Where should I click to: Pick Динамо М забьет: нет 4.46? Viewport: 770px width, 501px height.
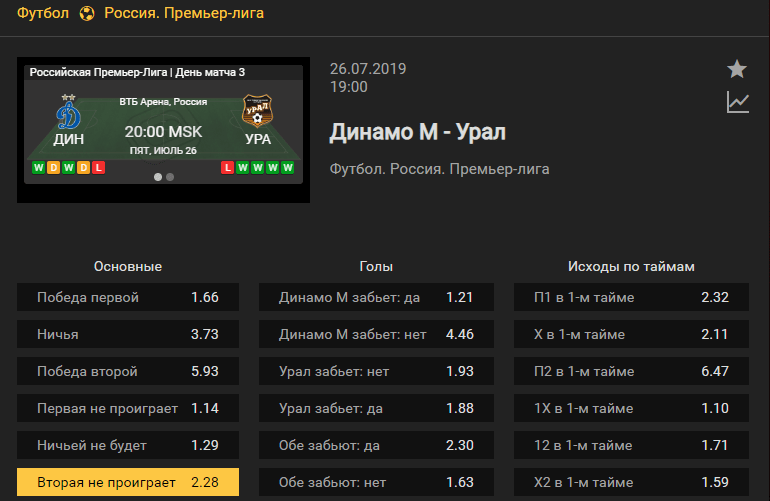coord(376,334)
